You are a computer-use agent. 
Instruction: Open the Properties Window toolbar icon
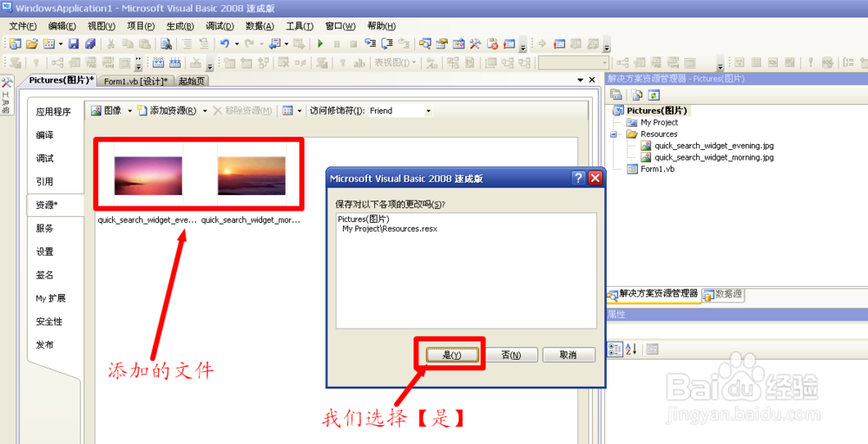[x=442, y=43]
